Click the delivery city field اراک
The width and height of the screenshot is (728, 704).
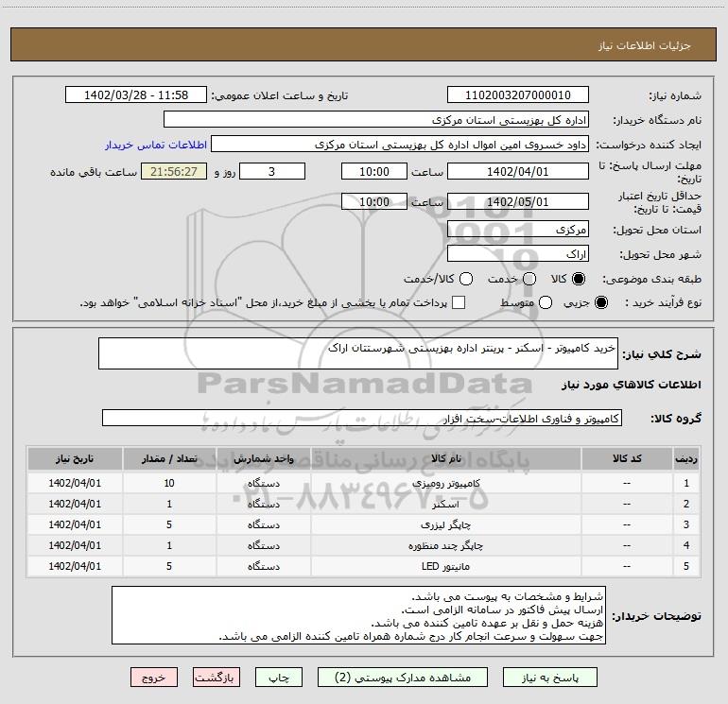518,254
